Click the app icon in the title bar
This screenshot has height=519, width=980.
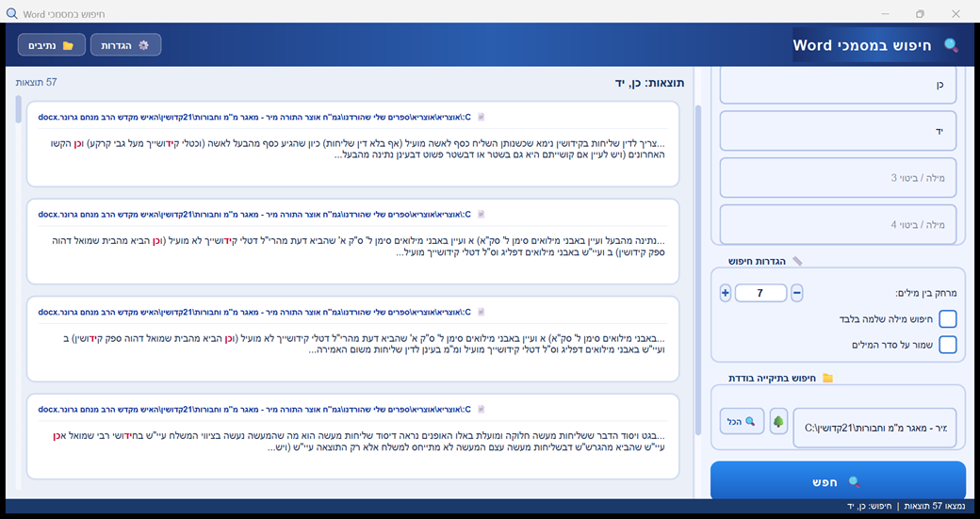tap(11, 14)
